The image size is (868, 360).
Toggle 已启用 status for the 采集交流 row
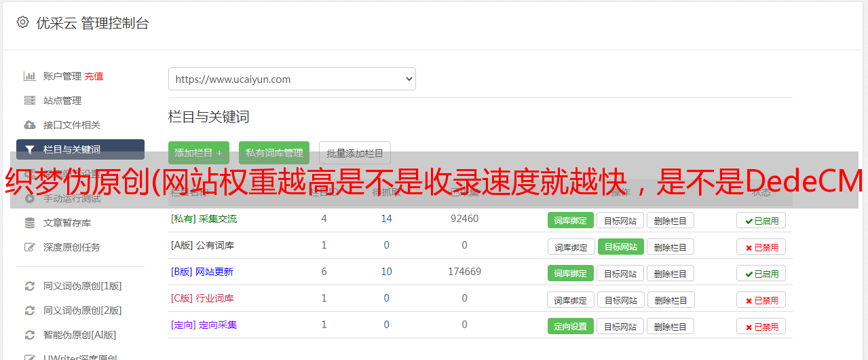761,220
